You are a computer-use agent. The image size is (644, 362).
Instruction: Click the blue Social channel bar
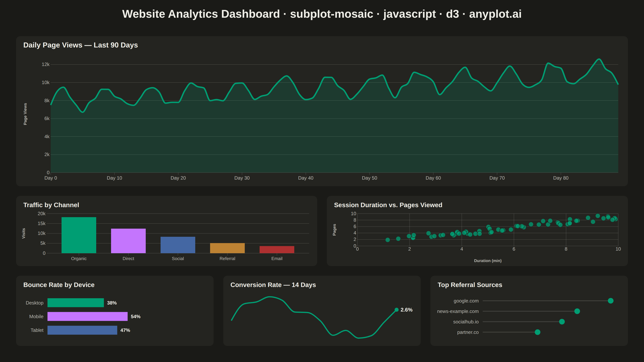pyautogui.click(x=178, y=245)
